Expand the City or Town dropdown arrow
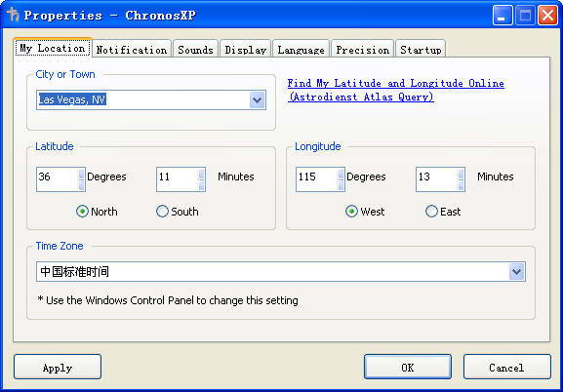 click(257, 99)
